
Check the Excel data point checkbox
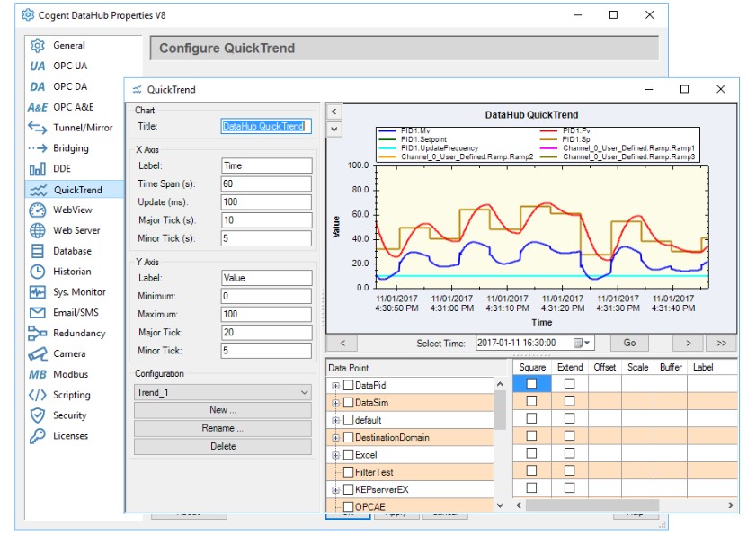(348, 455)
